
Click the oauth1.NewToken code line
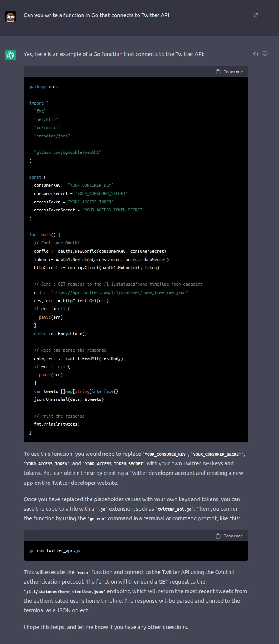101,260
